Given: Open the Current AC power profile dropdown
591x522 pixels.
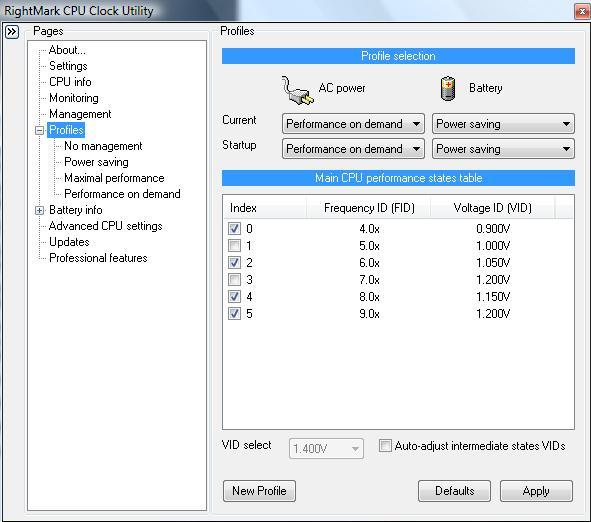Looking at the screenshot, I should (353, 124).
